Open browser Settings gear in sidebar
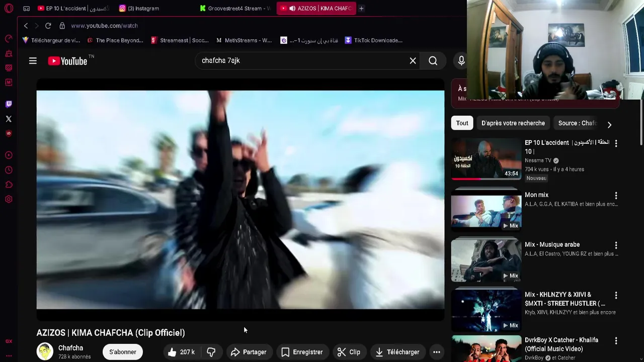The width and height of the screenshot is (644, 362). pos(9,200)
